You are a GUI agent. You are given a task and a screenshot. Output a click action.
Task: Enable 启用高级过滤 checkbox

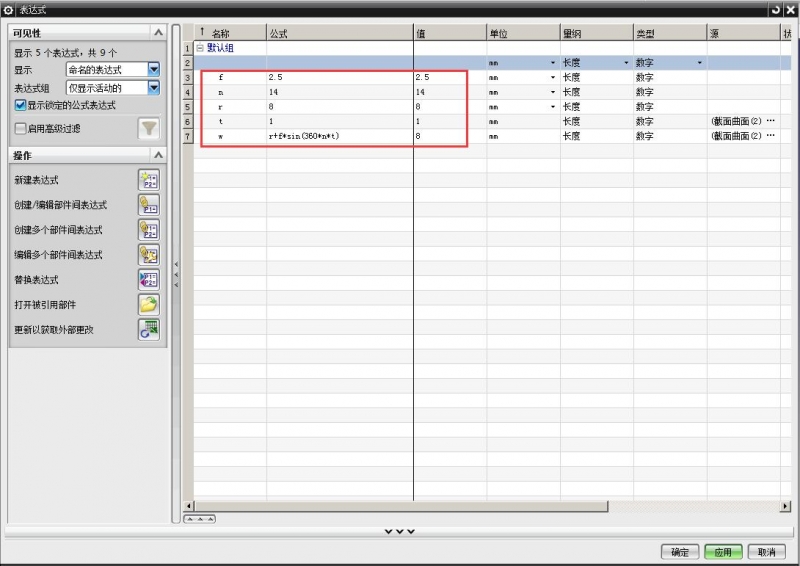click(x=20, y=129)
